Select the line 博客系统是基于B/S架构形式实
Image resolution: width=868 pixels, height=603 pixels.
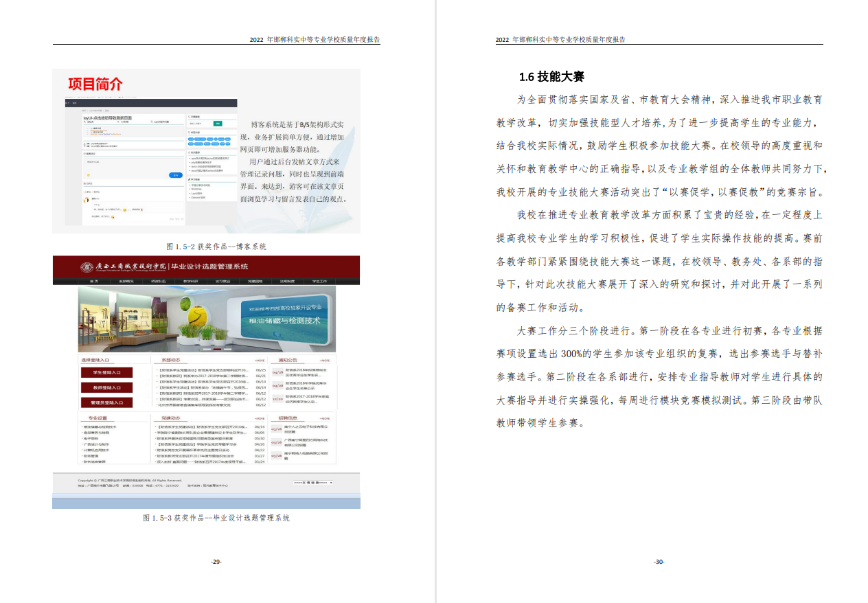coord(298,124)
